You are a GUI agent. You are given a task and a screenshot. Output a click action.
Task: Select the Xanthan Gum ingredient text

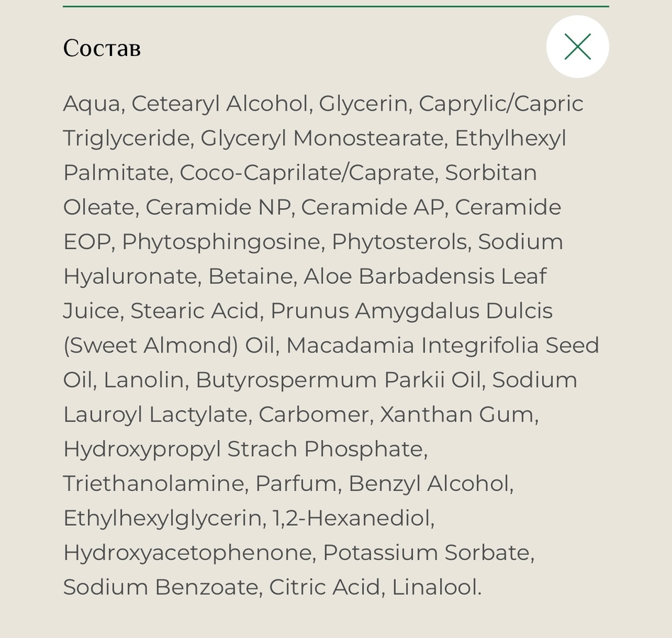[456, 414]
